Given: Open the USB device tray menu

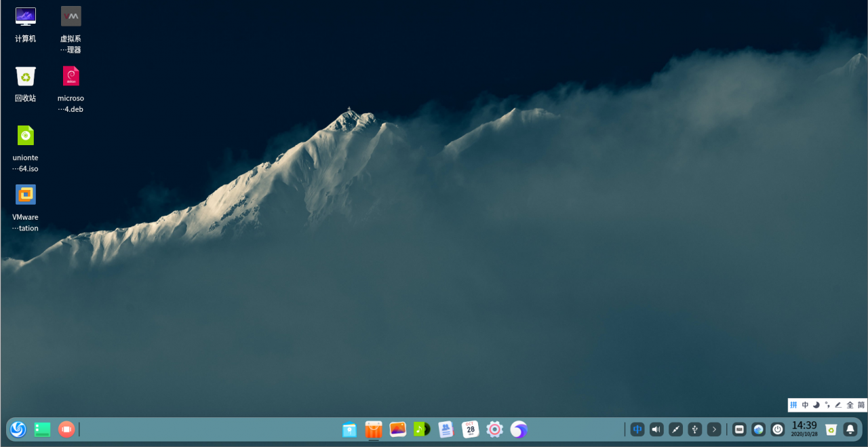Looking at the screenshot, I should point(694,429).
